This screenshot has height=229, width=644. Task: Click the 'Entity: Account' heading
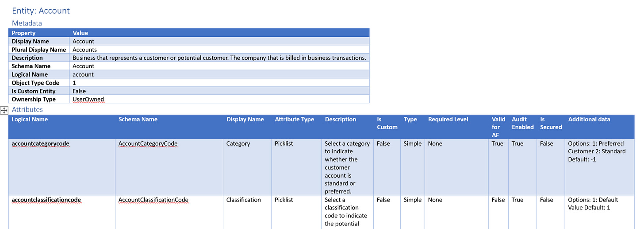[41, 11]
